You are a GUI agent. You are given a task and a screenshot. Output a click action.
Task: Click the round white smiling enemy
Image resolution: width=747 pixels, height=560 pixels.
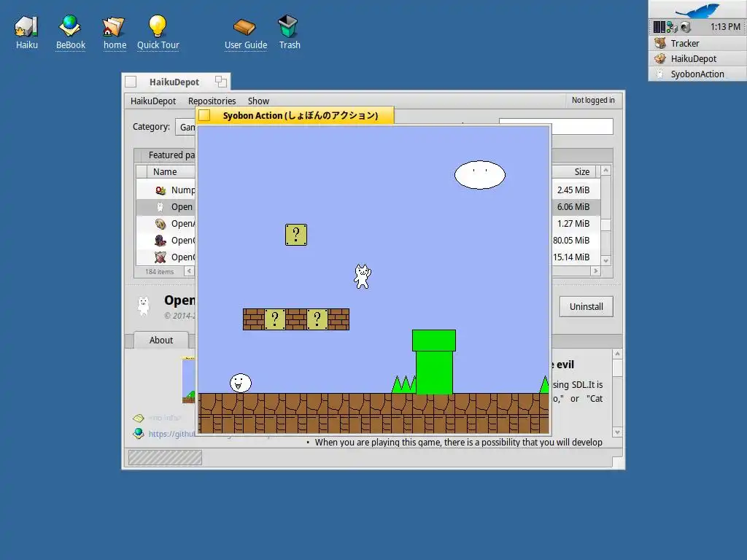coord(241,383)
